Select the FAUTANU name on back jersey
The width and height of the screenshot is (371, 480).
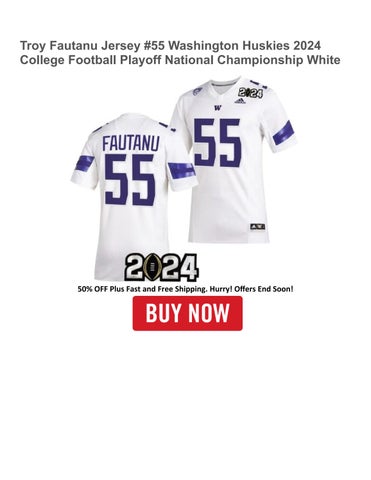131,143
